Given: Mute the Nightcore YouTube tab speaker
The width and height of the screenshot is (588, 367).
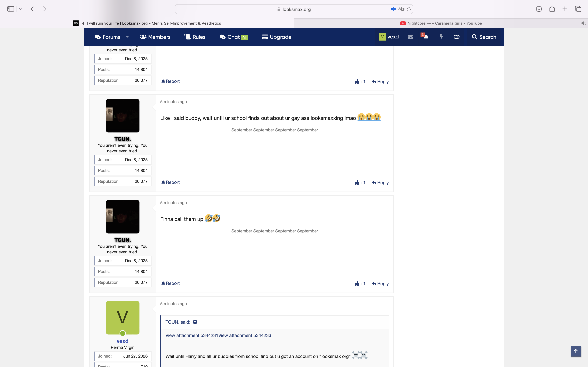Looking at the screenshot, I should [x=583, y=23].
